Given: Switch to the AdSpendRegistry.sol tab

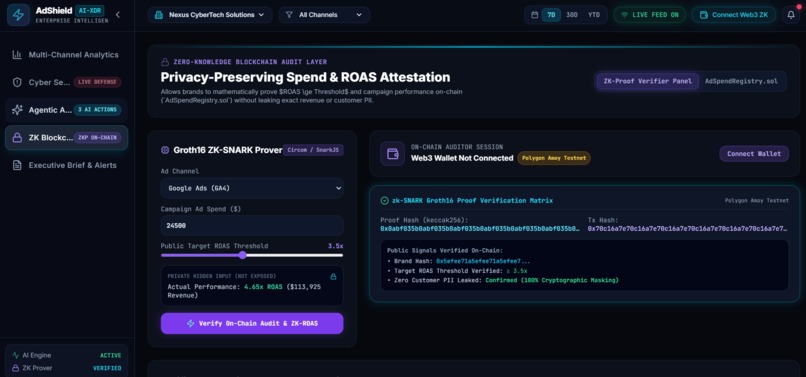Looking at the screenshot, I should coord(741,81).
